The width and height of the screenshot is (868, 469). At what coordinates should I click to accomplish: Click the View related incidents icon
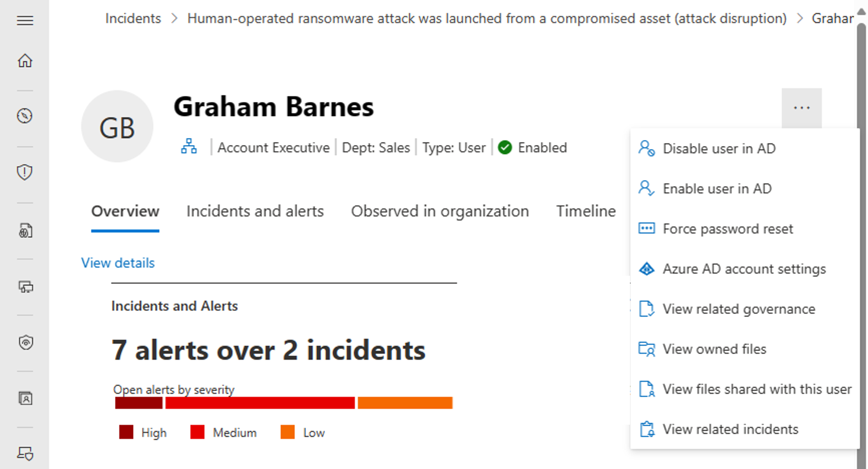(x=647, y=428)
